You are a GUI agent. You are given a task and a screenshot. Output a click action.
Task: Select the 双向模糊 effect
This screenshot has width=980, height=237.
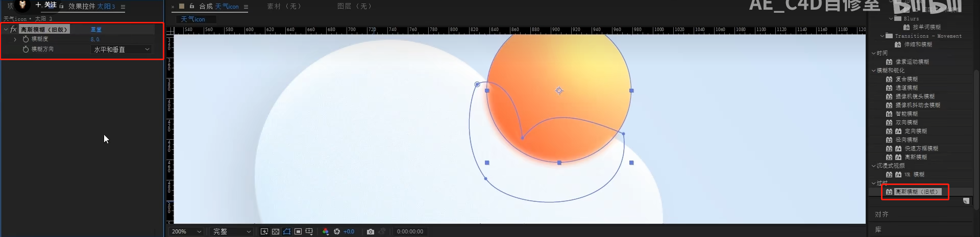pyautogui.click(x=906, y=122)
